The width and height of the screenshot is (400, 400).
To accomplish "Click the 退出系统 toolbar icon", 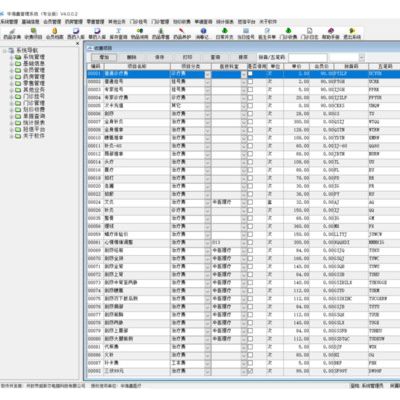I will 352,34.
